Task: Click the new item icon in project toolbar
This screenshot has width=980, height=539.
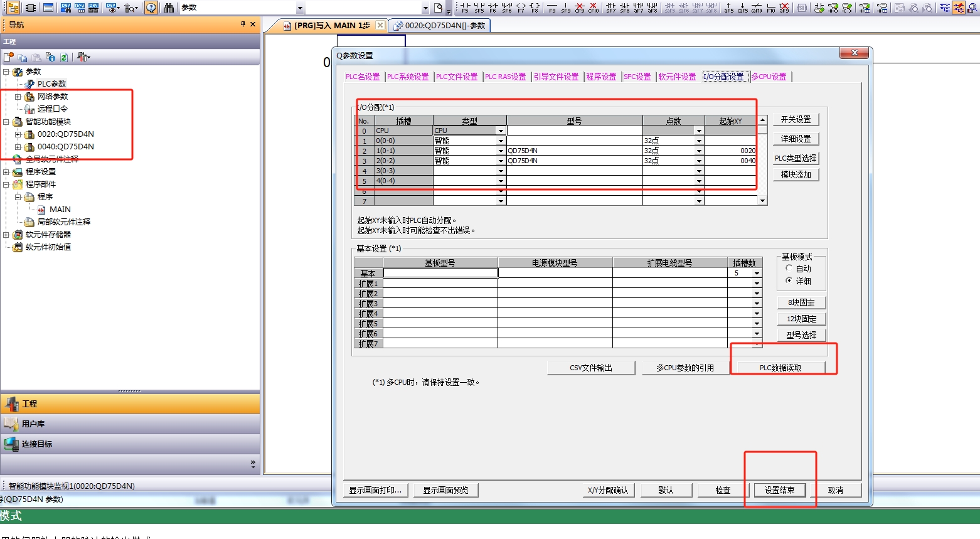Action: click(x=9, y=57)
